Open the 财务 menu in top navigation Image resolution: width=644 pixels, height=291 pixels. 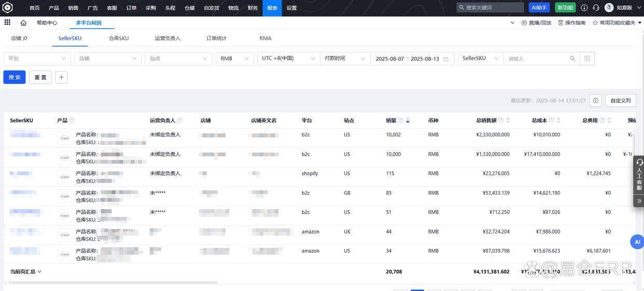(253, 8)
